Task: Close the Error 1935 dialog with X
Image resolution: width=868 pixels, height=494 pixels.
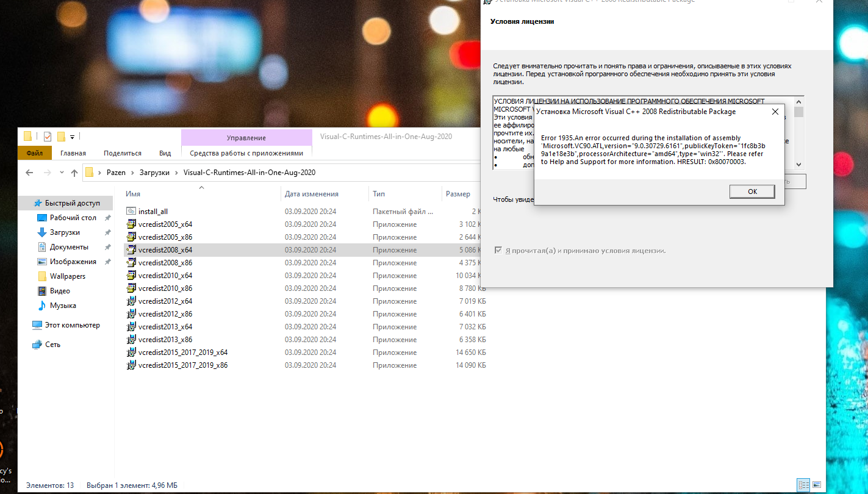Action: point(775,112)
